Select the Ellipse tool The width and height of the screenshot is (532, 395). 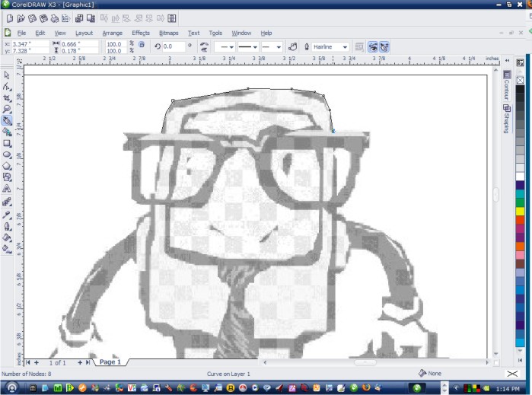point(7,154)
